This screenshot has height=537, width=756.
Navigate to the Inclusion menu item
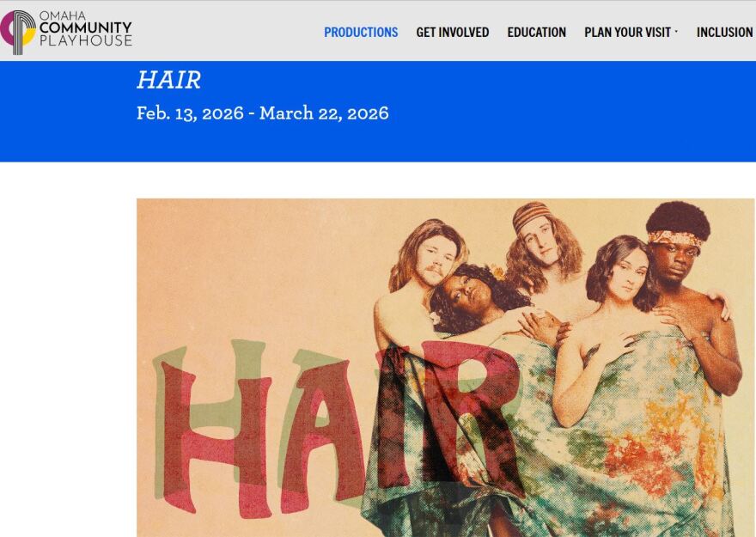725,33
